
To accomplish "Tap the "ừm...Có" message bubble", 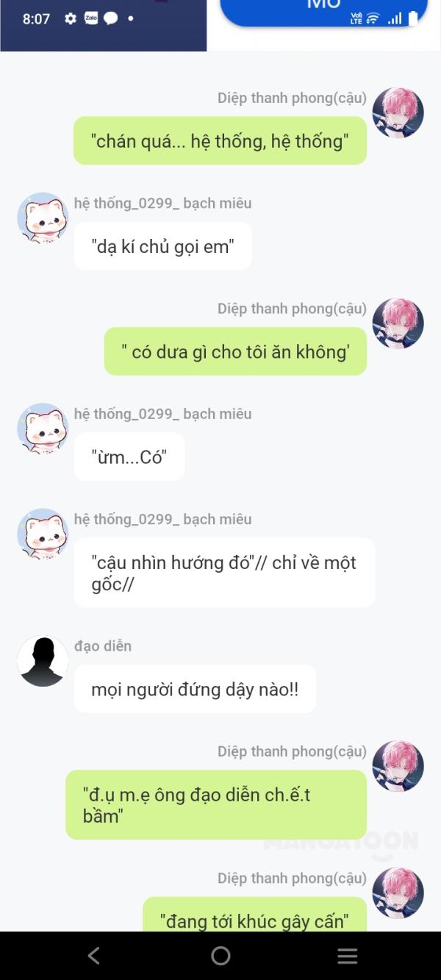I will [x=129, y=457].
